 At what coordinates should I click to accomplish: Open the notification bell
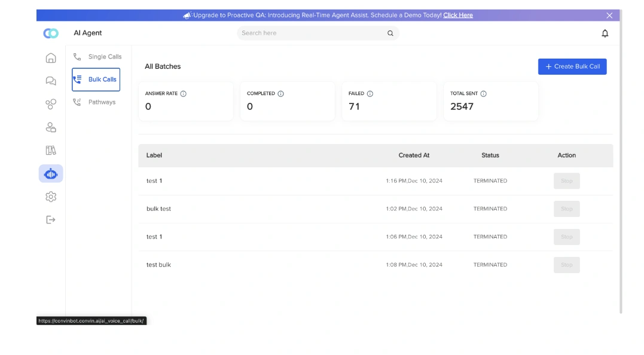pos(605,33)
